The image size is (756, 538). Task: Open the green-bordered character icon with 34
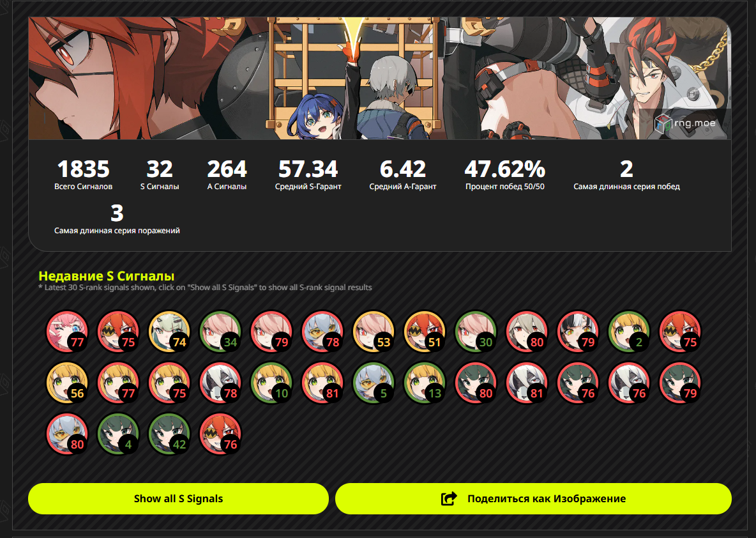click(220, 332)
